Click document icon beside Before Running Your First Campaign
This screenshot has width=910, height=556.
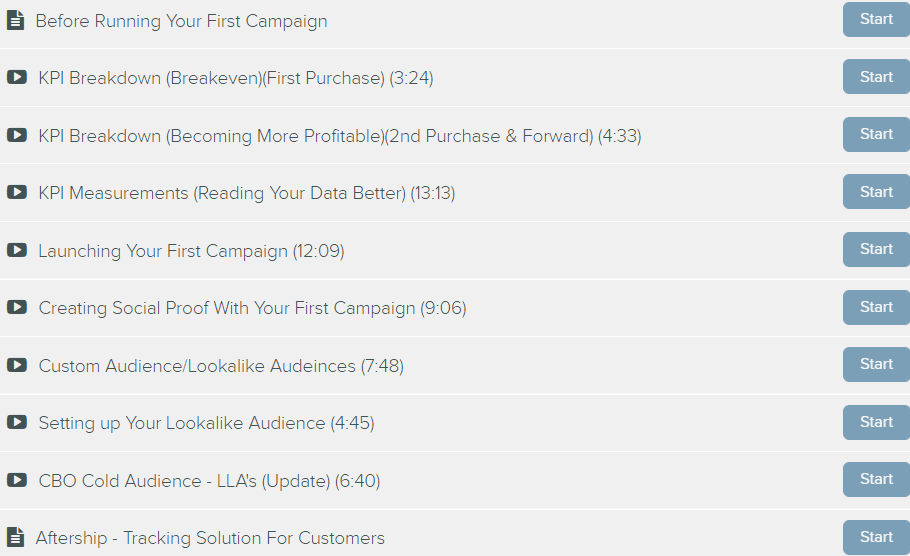point(15,20)
